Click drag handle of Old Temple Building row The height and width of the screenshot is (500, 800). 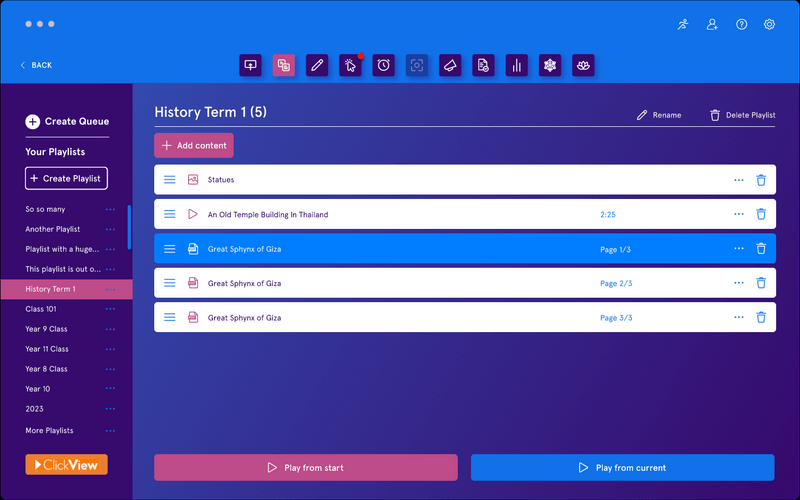[x=169, y=214]
